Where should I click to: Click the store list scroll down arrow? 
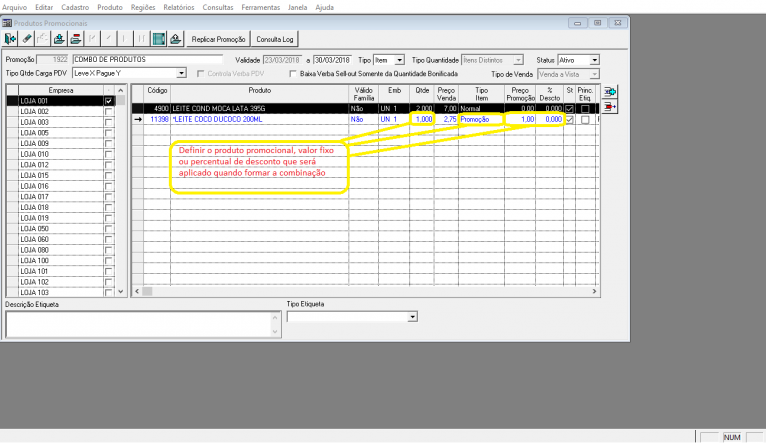(x=121, y=292)
